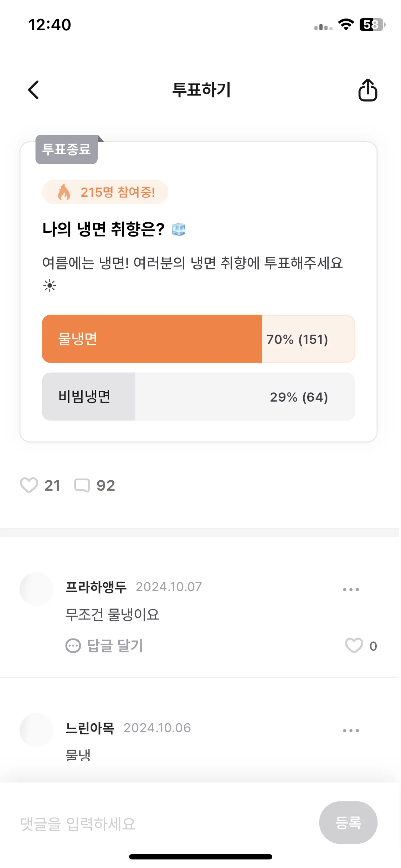Image resolution: width=401 pixels, height=868 pixels.
Task: Like 프라하앵두's comment with heart
Action: coord(354,645)
